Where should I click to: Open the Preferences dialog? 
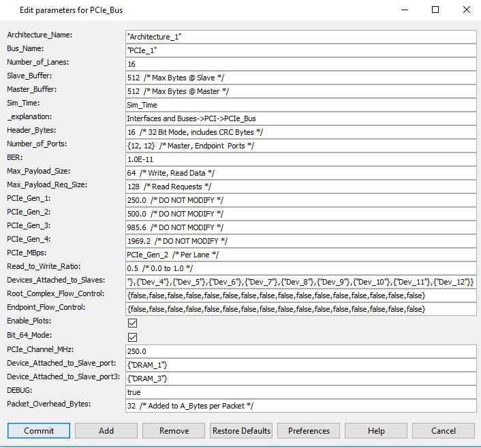309,430
